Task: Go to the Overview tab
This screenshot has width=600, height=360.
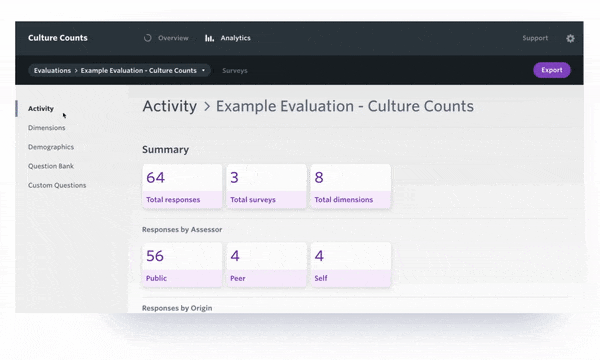Action: (x=173, y=38)
